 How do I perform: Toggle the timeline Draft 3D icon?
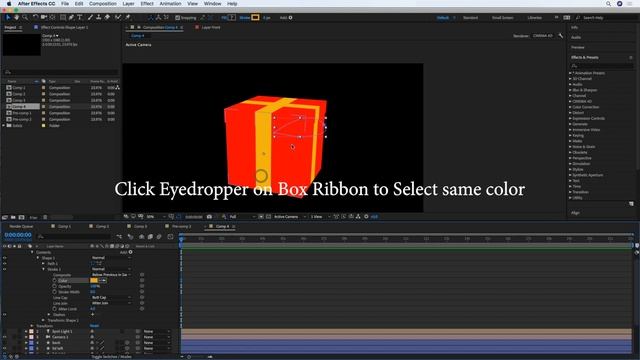[131, 236]
